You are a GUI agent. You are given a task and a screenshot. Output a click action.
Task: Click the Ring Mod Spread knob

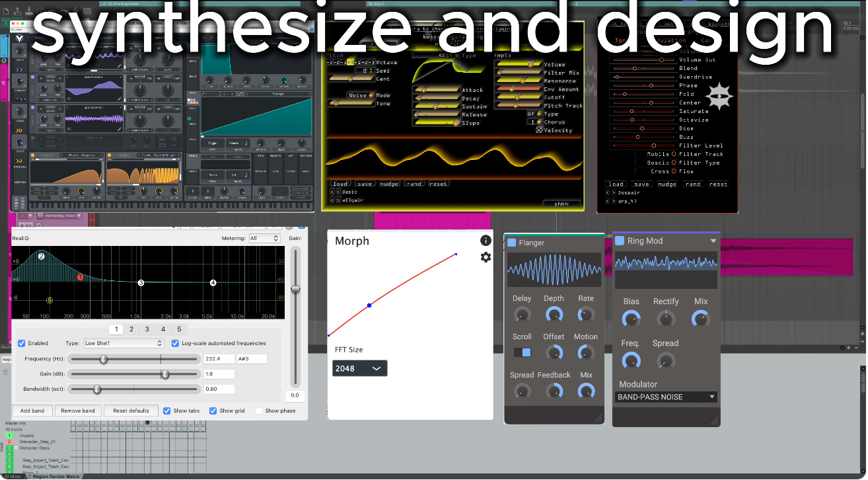pyautogui.click(x=666, y=361)
